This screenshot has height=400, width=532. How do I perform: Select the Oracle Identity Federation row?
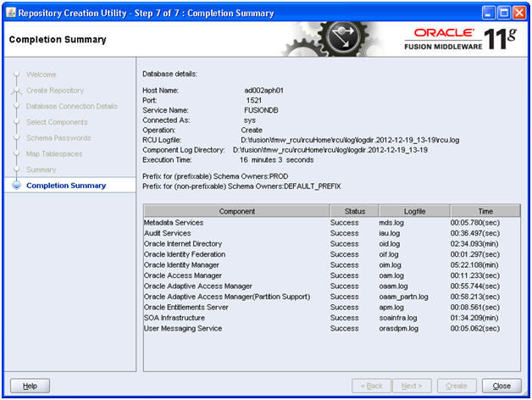click(332, 254)
